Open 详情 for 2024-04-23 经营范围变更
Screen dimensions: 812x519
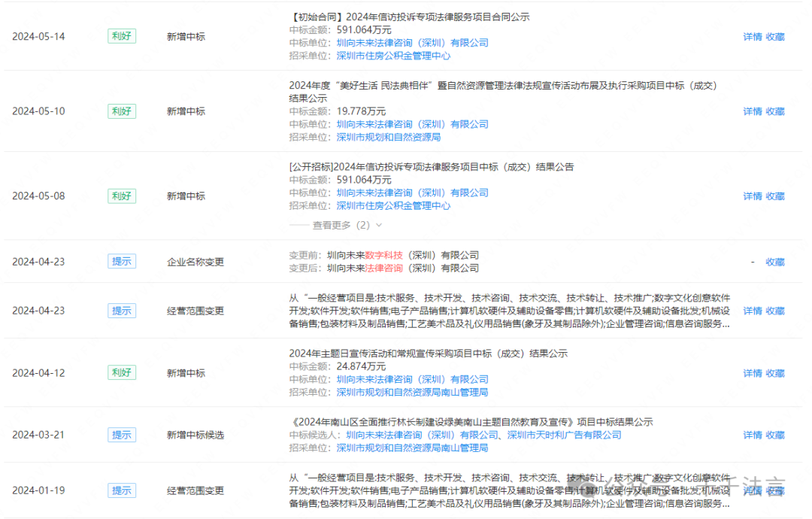(753, 311)
